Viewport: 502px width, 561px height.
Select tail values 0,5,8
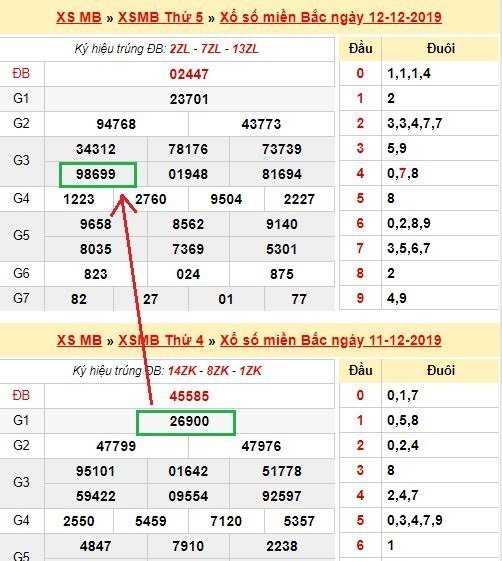[x=403, y=420]
